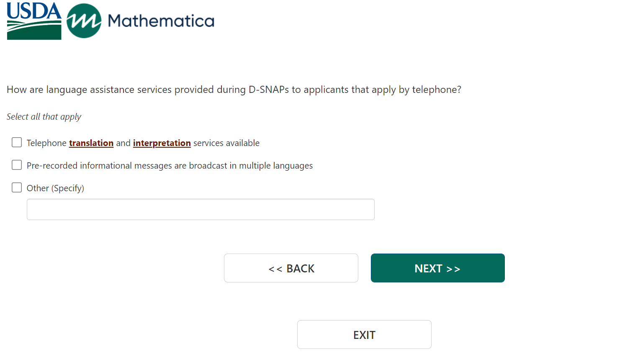The height and width of the screenshot is (364, 630).
Task: Enable the Pre-recorded informational messages checkbox
Action: 17,165
